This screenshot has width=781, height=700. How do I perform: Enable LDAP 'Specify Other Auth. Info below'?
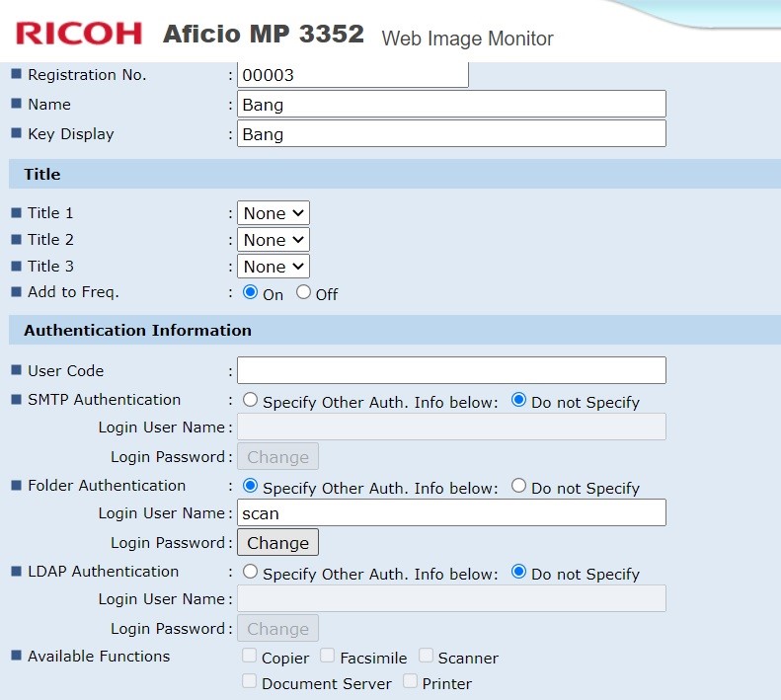[250, 572]
